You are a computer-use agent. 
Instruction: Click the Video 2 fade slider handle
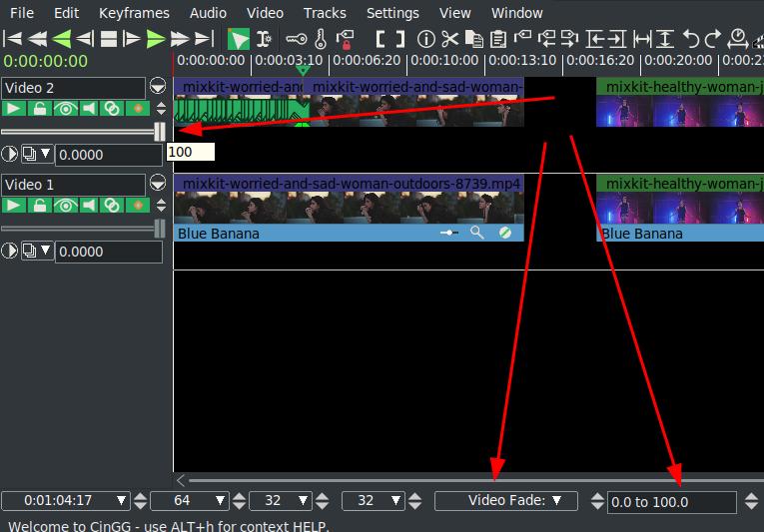click(160, 132)
